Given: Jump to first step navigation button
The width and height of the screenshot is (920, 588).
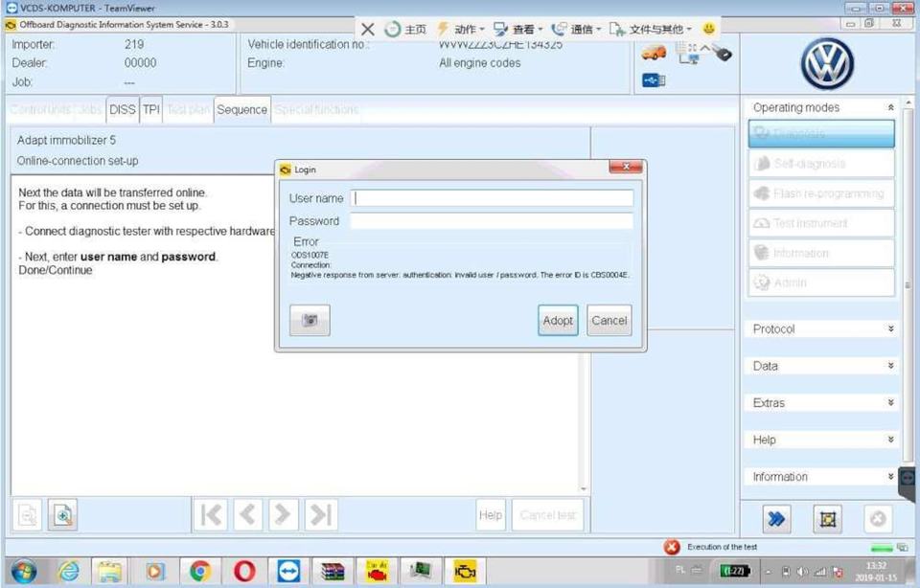Looking at the screenshot, I should pos(211,514).
